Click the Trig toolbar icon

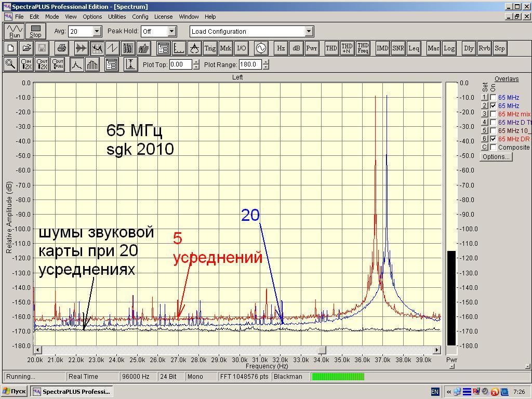tap(210, 48)
